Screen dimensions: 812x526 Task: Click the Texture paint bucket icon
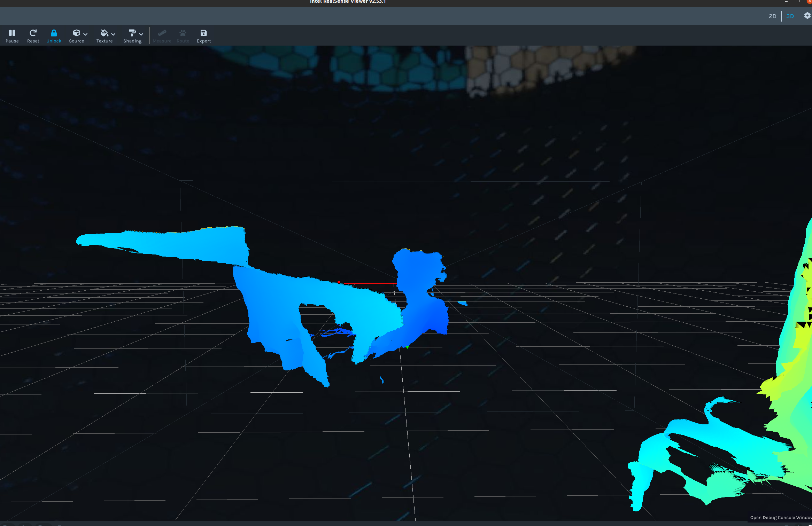[104, 33]
